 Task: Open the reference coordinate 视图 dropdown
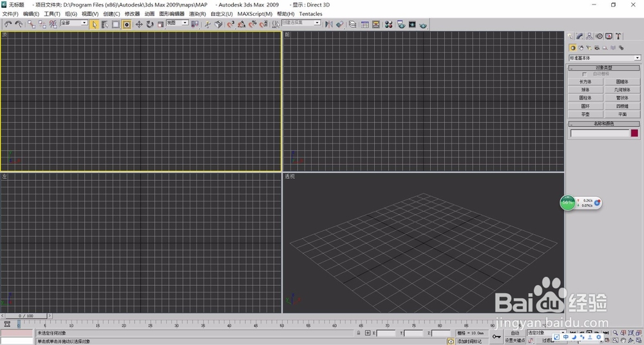pyautogui.click(x=177, y=23)
